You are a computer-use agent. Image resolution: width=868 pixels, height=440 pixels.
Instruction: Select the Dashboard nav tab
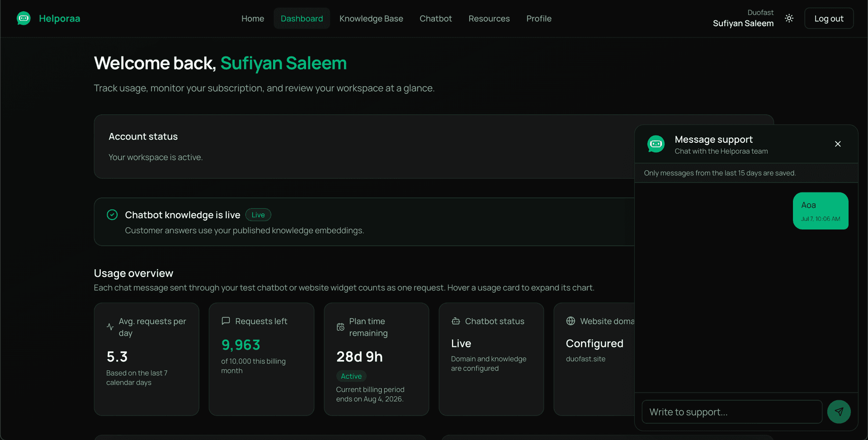[x=302, y=19]
